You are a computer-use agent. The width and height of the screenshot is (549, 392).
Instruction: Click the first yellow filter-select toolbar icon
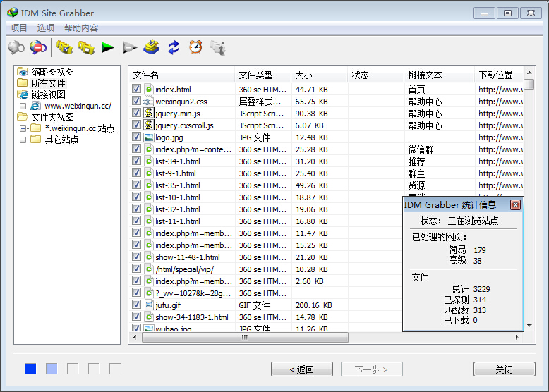coord(64,47)
